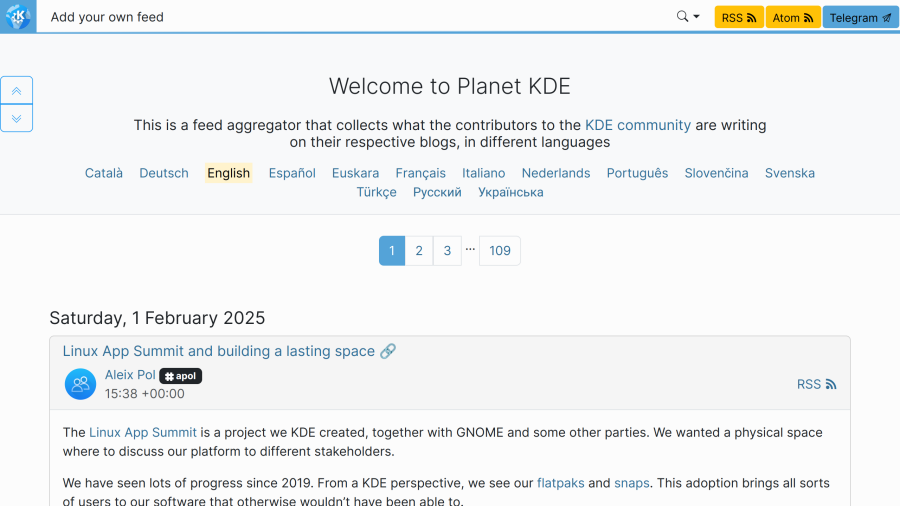Choose Українська language
The image size is (900, 506).
(510, 192)
